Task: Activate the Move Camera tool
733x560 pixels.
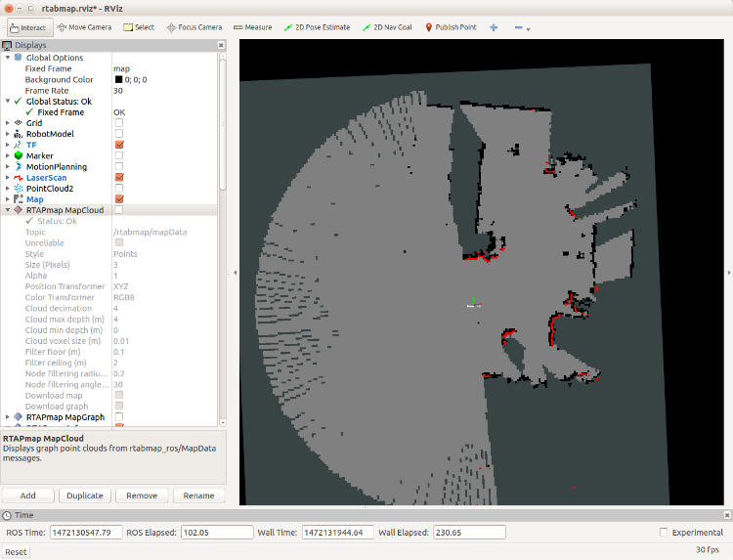Action: pyautogui.click(x=84, y=27)
